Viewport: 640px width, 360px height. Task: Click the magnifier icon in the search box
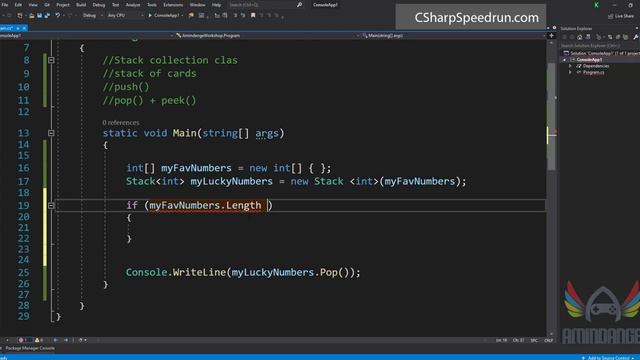(299, 5)
